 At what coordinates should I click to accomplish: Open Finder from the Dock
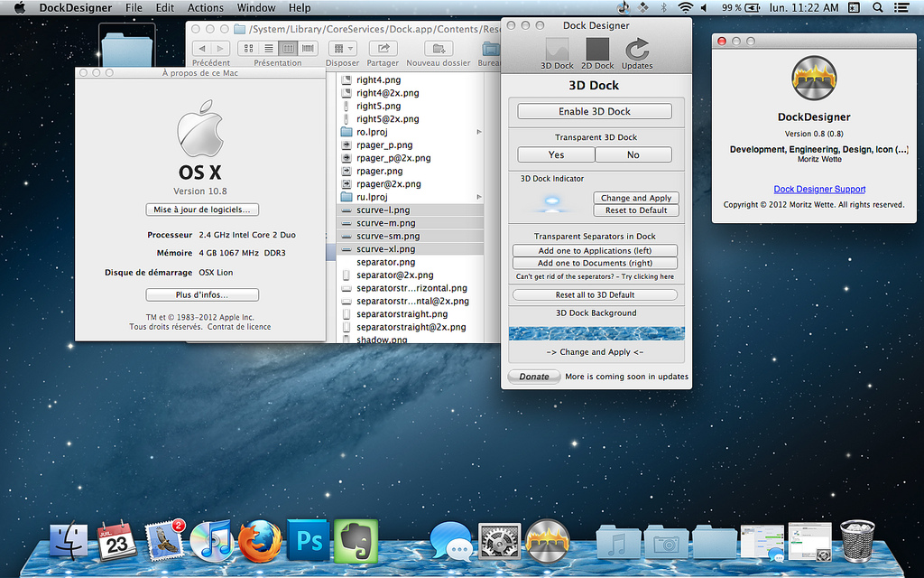click(x=69, y=540)
